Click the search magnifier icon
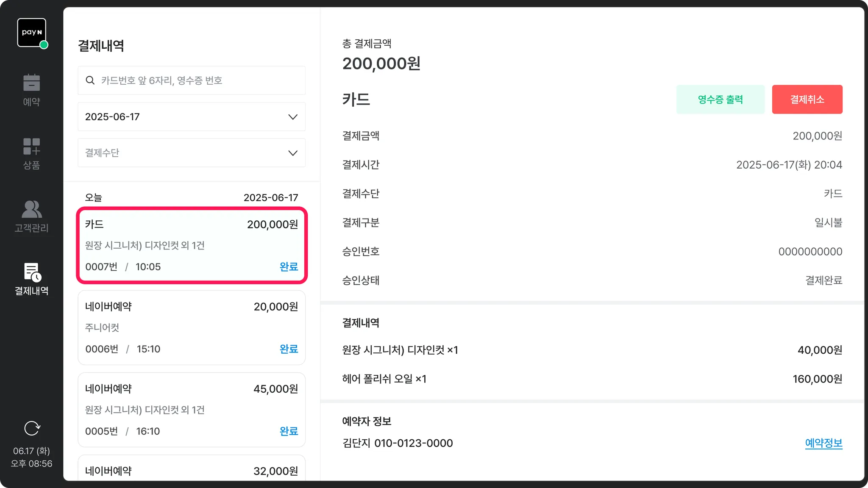The width and height of the screenshot is (868, 488). [90, 80]
